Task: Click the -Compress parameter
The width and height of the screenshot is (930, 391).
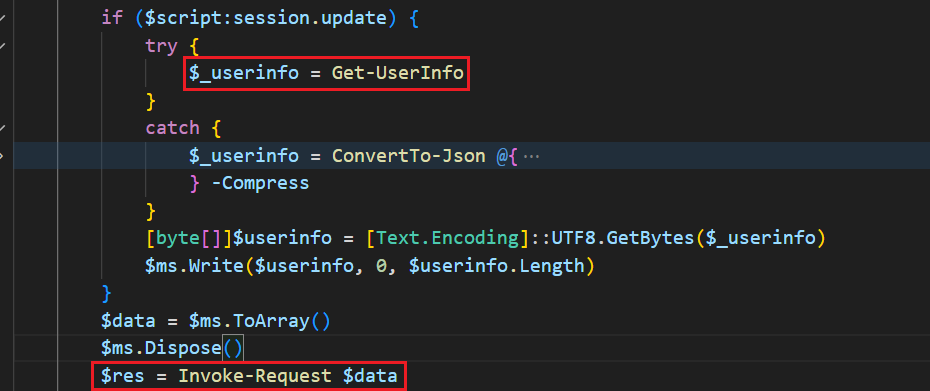Action: 260,183
